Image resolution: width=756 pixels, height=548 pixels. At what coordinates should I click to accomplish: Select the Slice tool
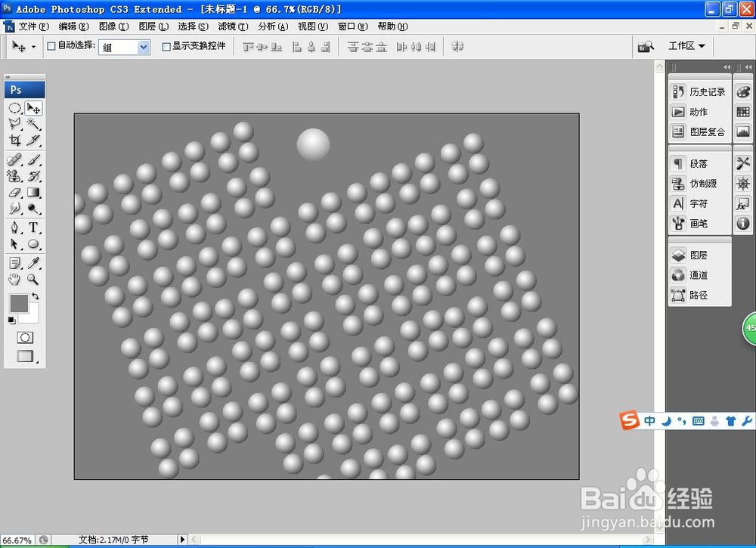point(33,140)
